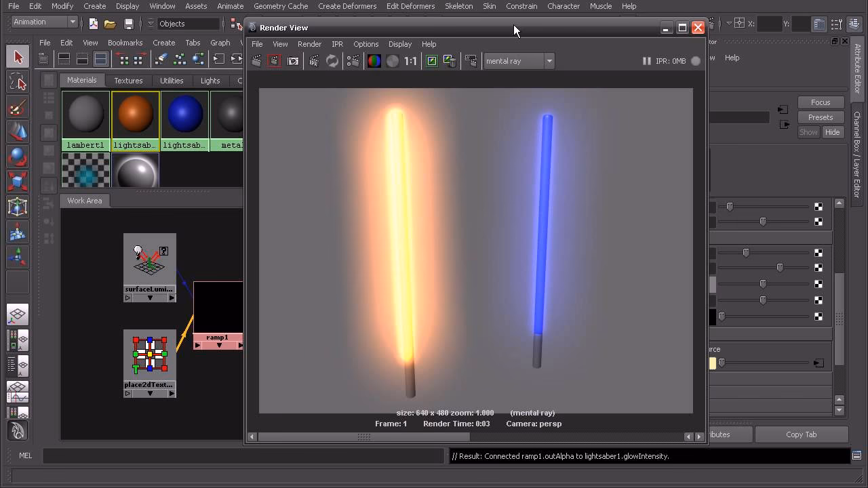The image size is (868, 488).
Task: Click the Refresh IPR image icon
Action: click(x=332, y=61)
